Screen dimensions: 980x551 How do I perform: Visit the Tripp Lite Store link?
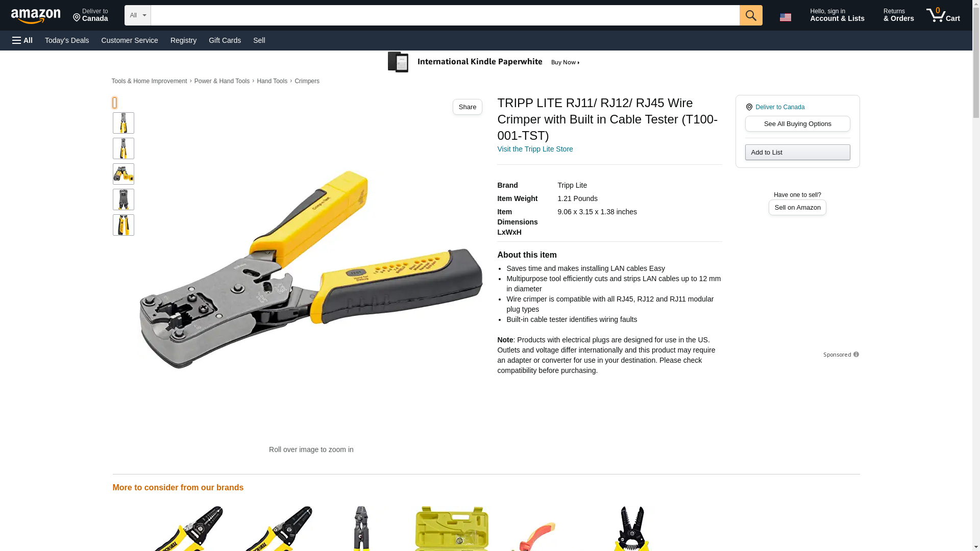click(x=534, y=149)
